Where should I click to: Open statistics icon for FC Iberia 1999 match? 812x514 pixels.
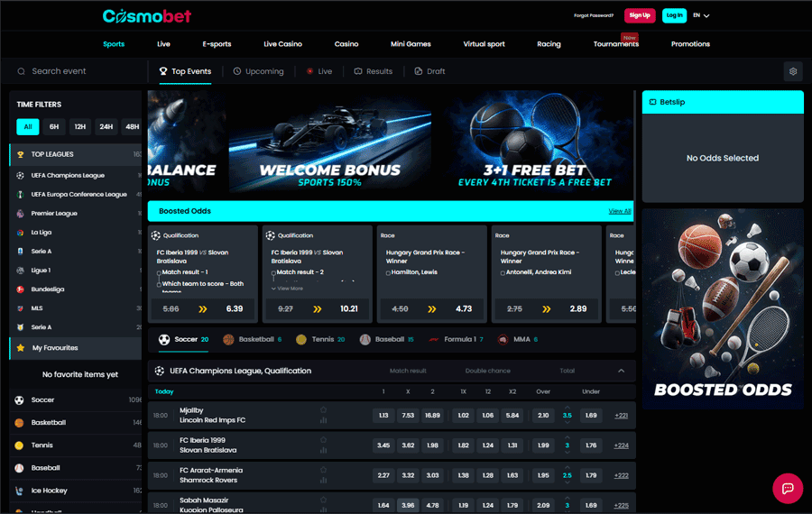tap(323, 450)
